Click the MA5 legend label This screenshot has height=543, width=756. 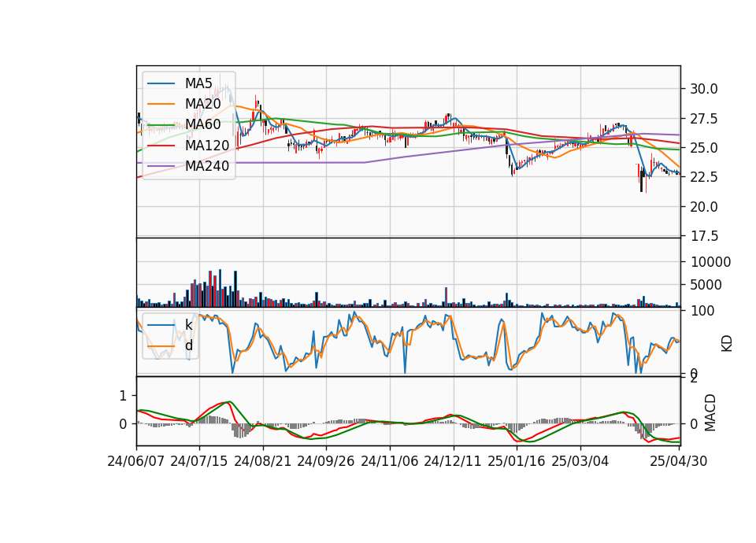tap(198, 83)
